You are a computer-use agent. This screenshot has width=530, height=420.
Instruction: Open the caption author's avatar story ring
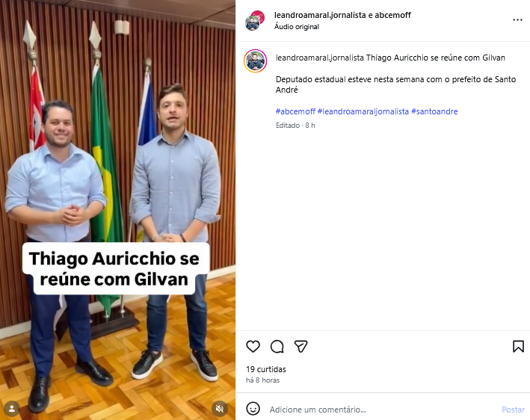[255, 61]
